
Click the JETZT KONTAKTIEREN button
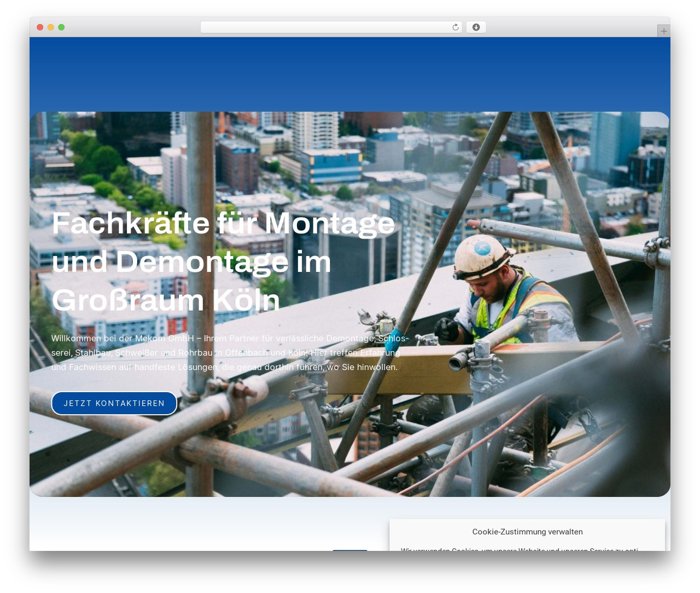click(114, 403)
